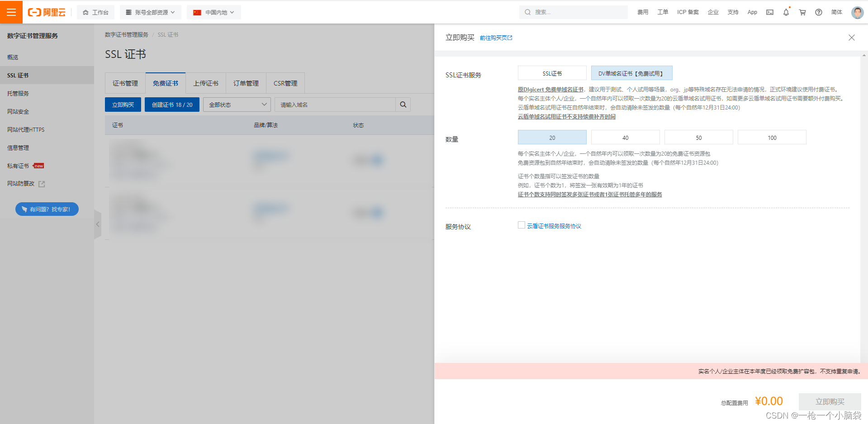Open the help question-mark icon
Screen dimensions: 868x424
819,12
